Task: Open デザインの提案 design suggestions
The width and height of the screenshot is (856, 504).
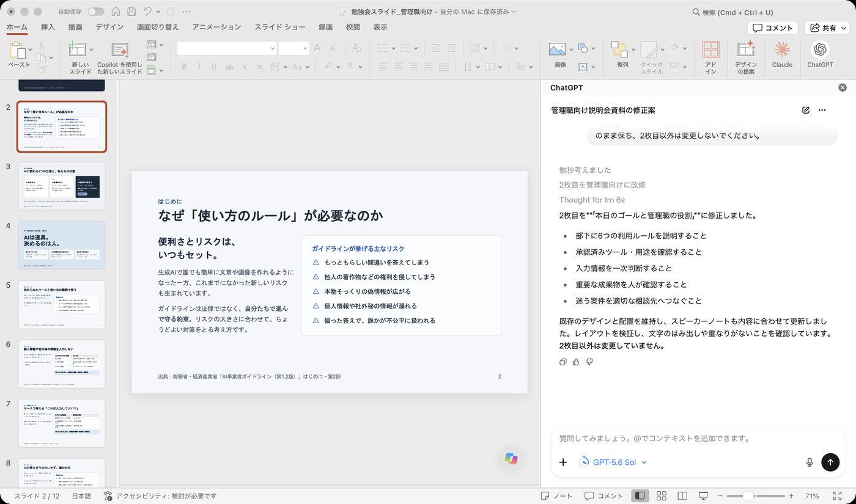Action: 746,58
